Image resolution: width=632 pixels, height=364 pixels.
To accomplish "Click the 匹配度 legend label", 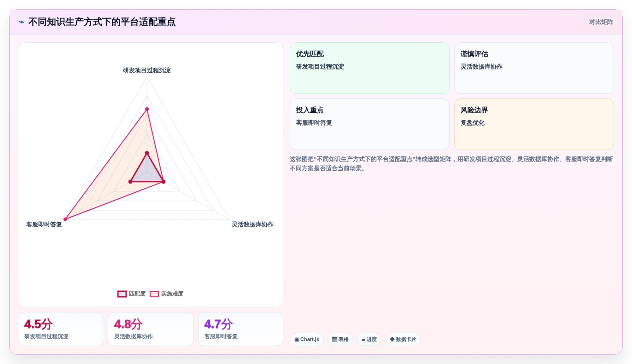I will (x=137, y=294).
